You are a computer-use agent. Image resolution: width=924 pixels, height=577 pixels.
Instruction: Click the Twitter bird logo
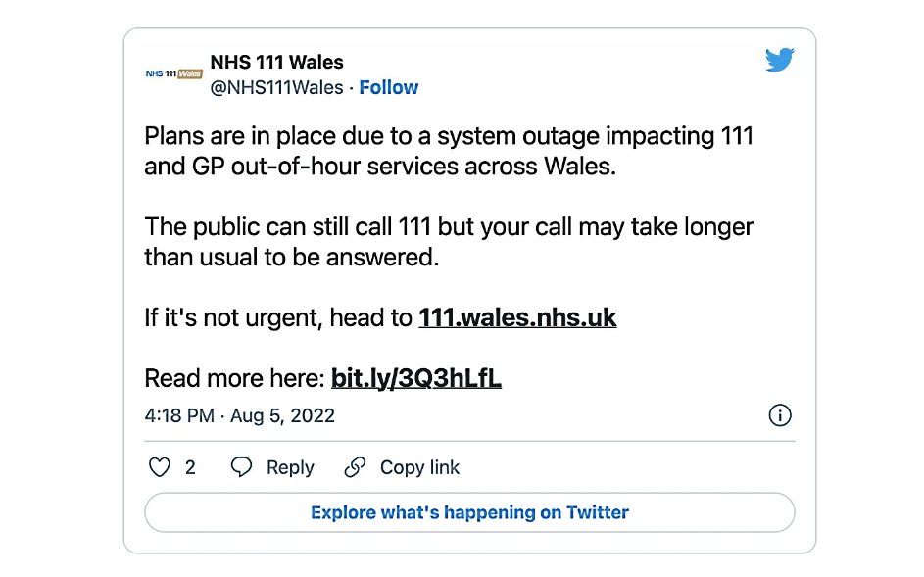point(779,61)
